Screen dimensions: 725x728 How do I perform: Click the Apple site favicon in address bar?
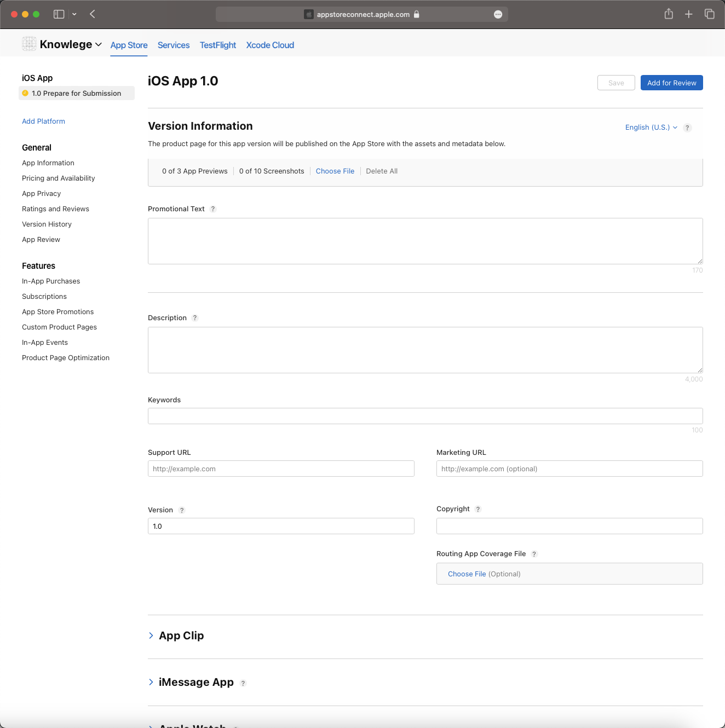(309, 14)
